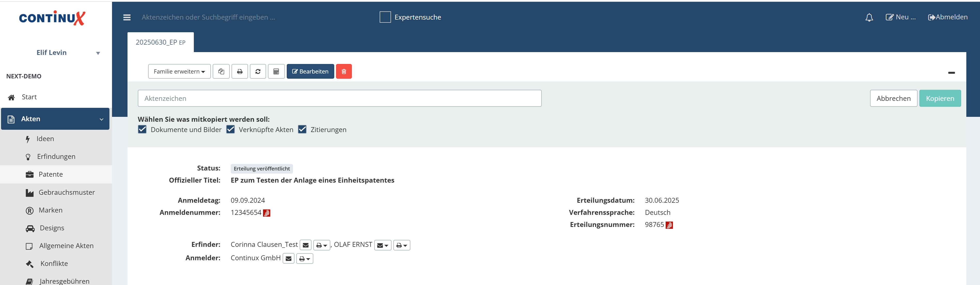Click red register icon beside Anmeldenummer 12345654
Screen dimensions: 980x285
pos(267,213)
